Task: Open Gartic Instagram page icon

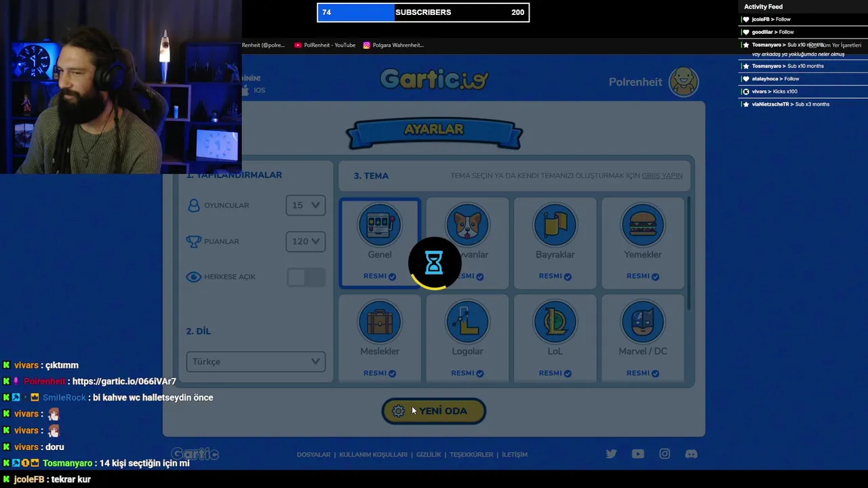Action: coord(665,454)
